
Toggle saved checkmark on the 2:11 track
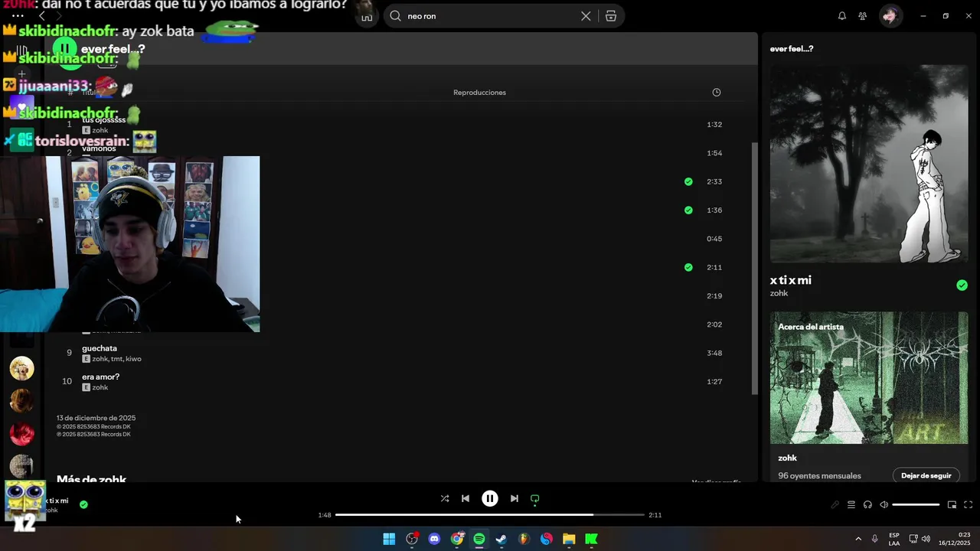[688, 267]
